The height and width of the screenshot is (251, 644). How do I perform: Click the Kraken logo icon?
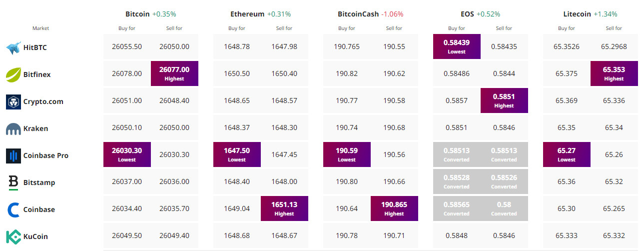[x=12, y=129]
